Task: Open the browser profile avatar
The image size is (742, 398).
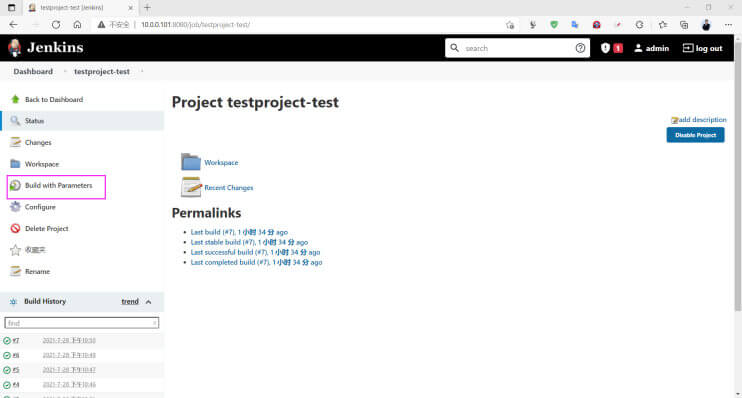Action: [x=706, y=25]
